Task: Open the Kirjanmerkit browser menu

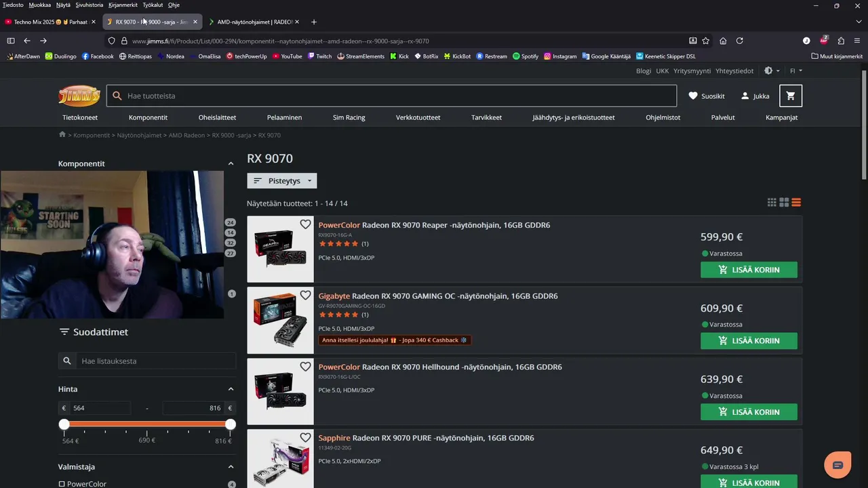Action: tap(123, 5)
